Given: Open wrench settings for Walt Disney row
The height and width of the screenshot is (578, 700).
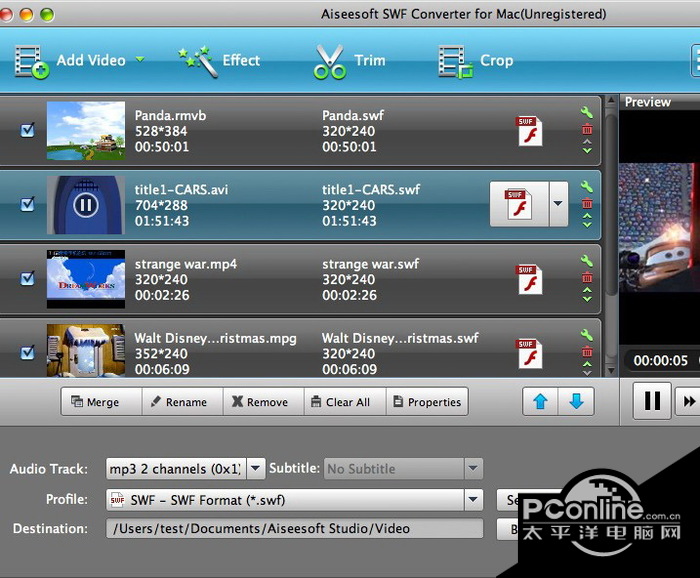Looking at the screenshot, I should click(587, 335).
